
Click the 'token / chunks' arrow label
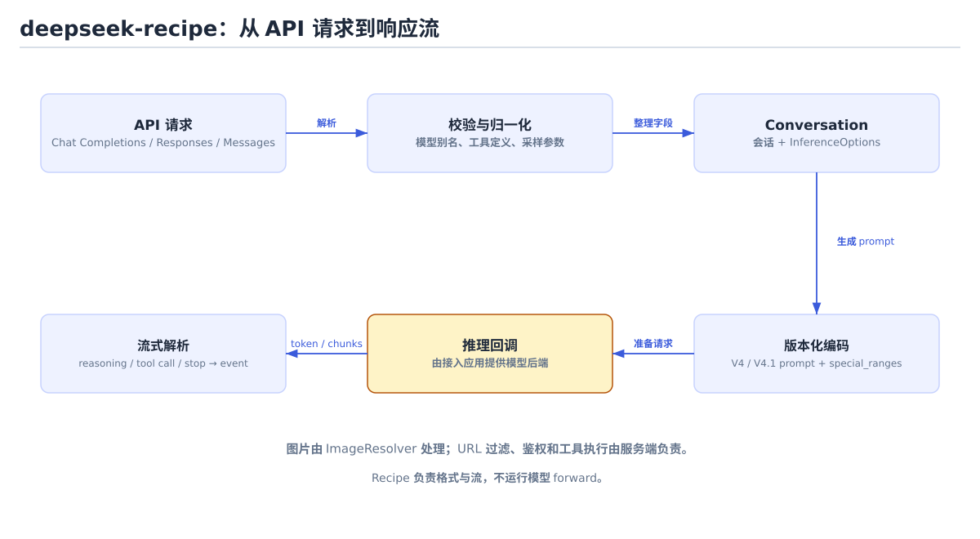point(327,344)
